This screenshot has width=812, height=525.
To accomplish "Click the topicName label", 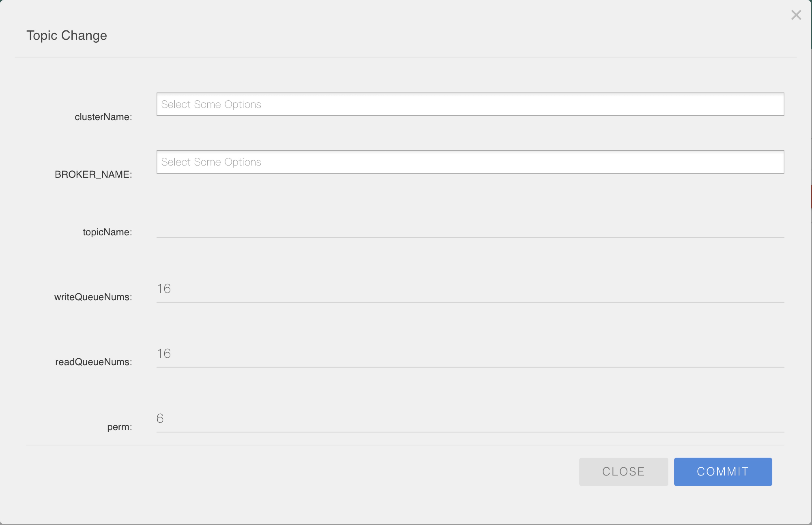I will 107,232.
